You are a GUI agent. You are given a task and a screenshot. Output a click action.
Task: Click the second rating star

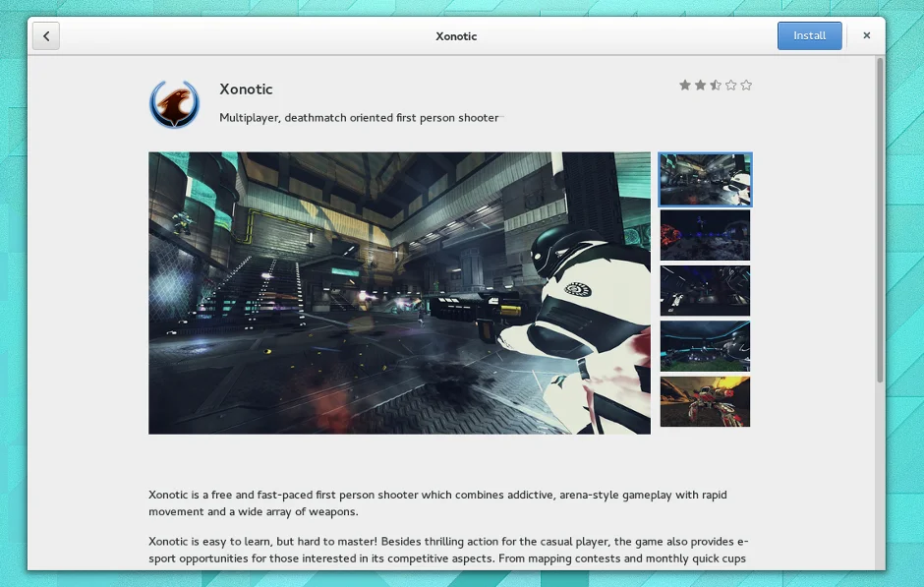click(700, 86)
